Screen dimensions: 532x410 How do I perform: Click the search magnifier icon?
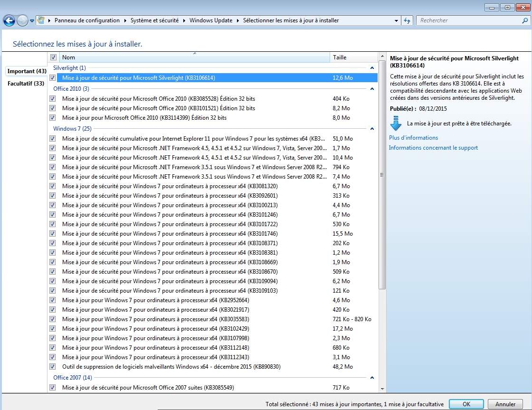524,20
